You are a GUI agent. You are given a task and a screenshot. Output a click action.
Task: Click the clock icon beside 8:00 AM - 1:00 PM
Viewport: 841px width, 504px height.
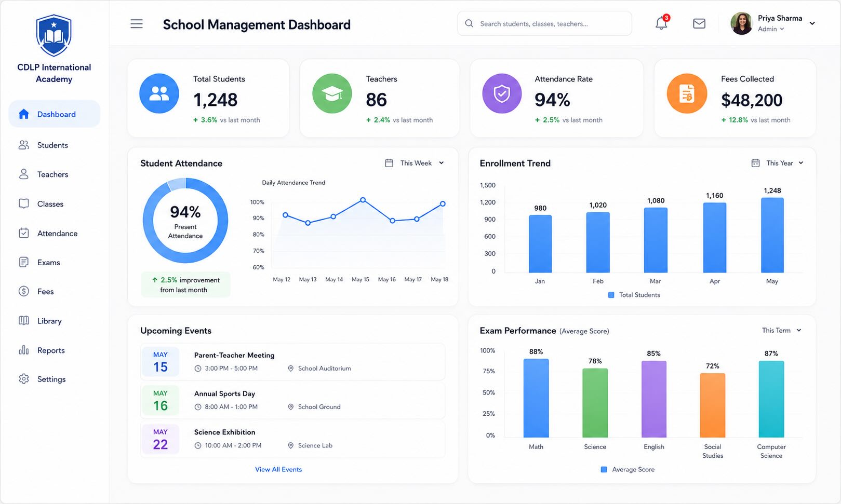(x=198, y=407)
